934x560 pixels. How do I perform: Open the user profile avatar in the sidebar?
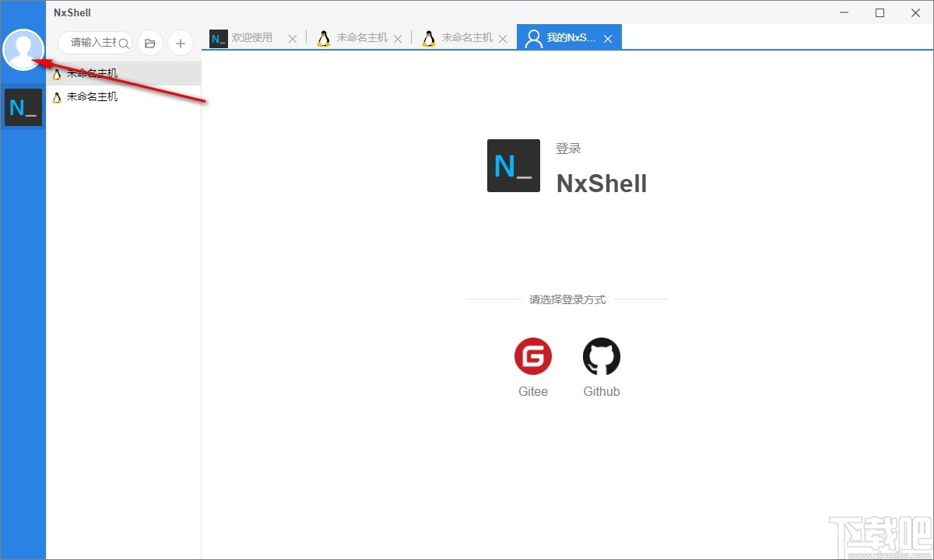point(23,49)
